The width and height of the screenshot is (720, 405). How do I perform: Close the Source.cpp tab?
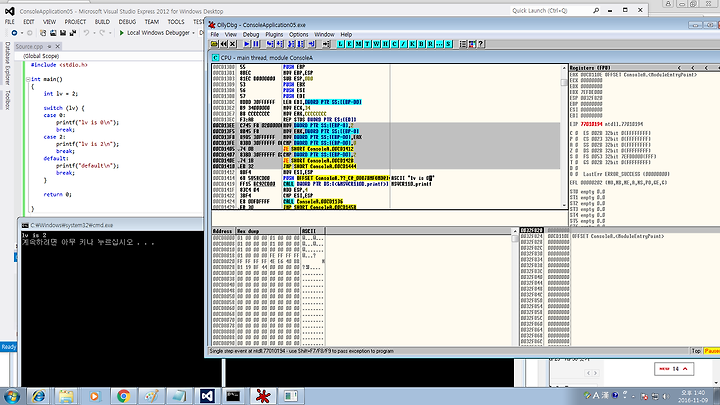(57, 46)
